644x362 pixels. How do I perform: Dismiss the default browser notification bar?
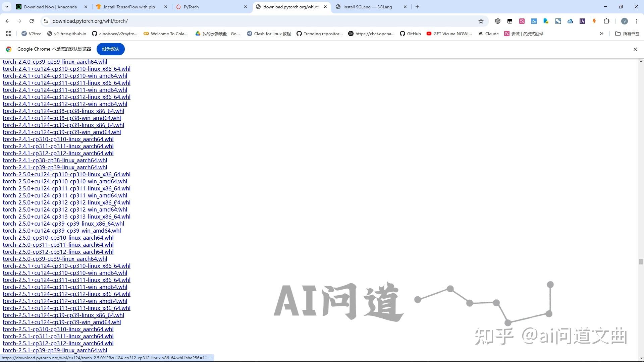[635, 49]
